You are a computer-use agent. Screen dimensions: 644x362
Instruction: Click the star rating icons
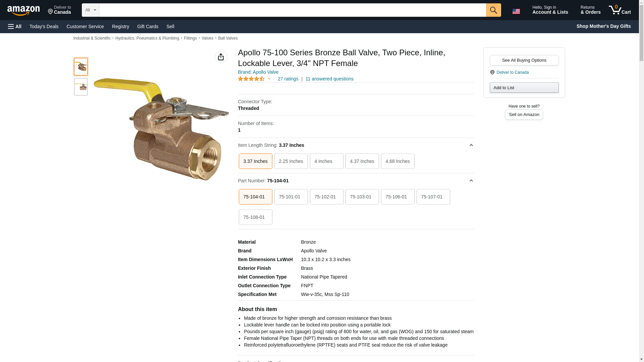pyautogui.click(x=251, y=79)
